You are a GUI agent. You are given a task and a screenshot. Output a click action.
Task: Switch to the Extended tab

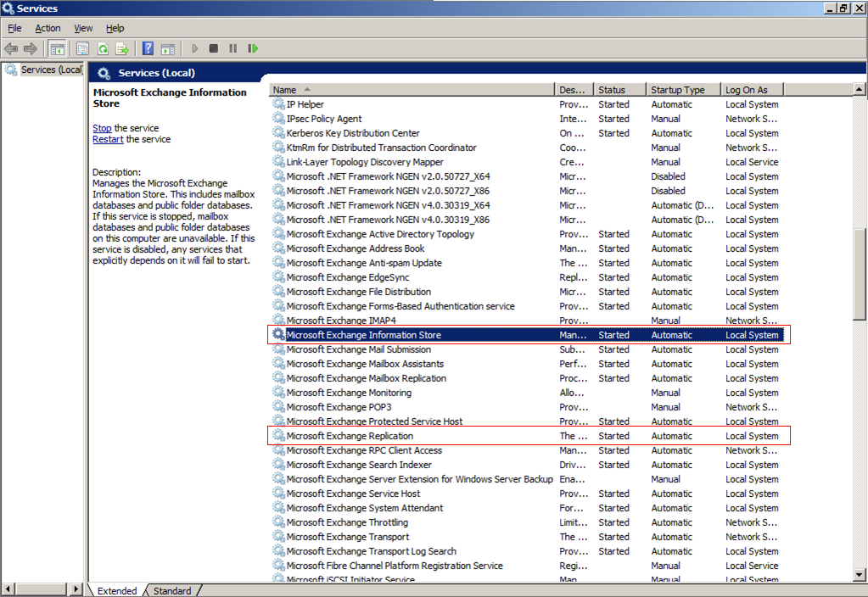coord(117,591)
